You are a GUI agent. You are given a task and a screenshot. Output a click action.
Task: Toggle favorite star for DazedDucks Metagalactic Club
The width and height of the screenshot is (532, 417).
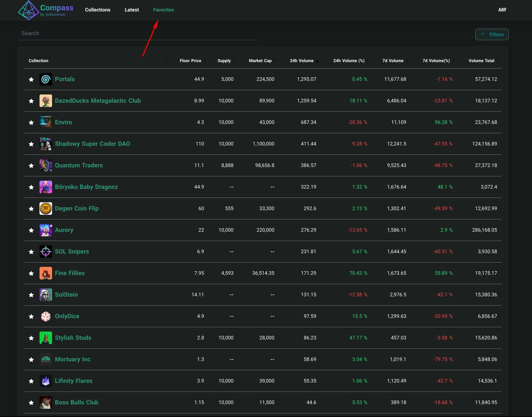pyautogui.click(x=31, y=101)
